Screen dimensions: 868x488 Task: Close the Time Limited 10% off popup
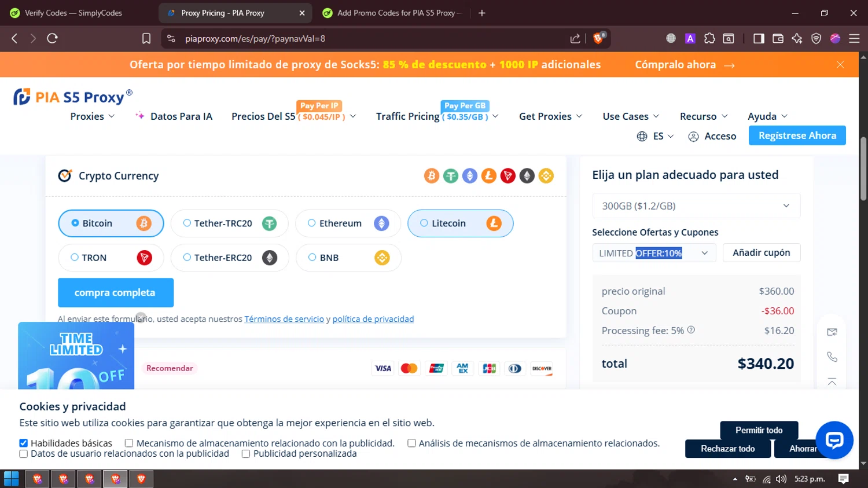[x=141, y=317]
